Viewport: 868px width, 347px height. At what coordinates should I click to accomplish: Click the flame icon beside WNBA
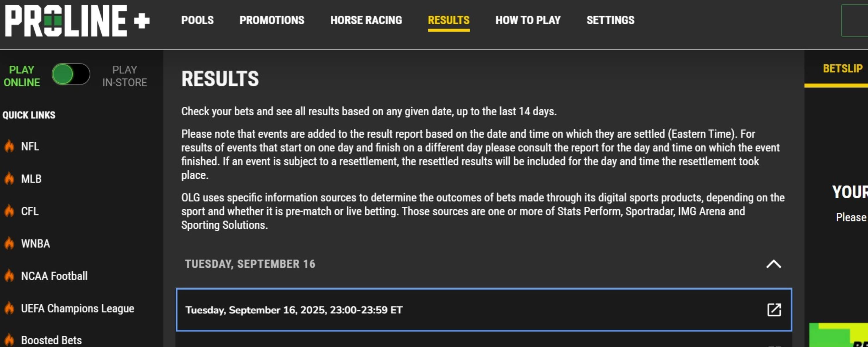[x=10, y=243]
